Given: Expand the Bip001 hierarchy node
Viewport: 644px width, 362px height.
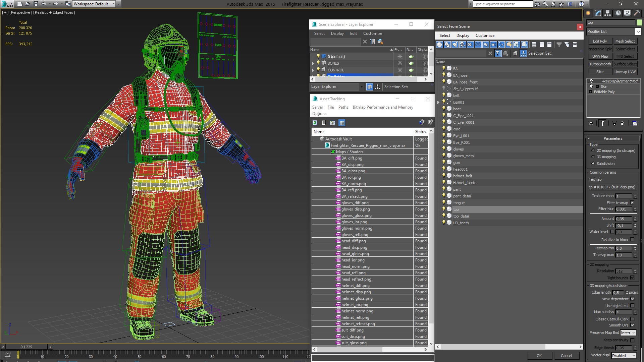Looking at the screenshot, I should 438,102.
